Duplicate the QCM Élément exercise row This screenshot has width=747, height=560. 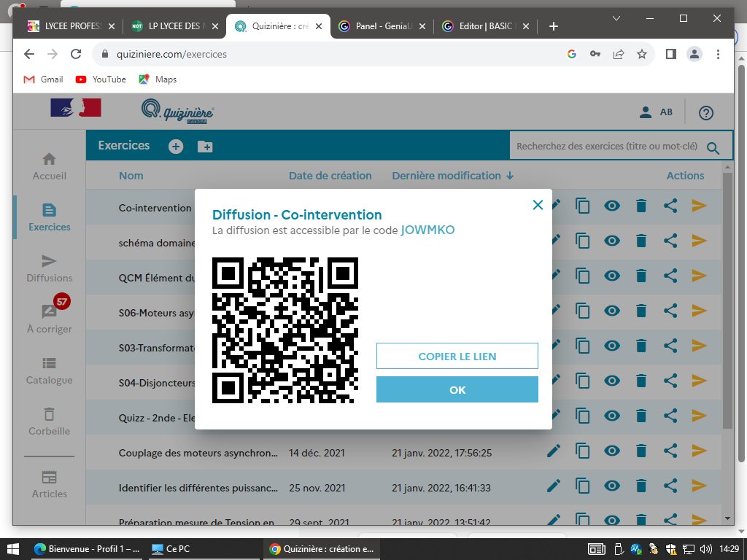pyautogui.click(x=583, y=276)
